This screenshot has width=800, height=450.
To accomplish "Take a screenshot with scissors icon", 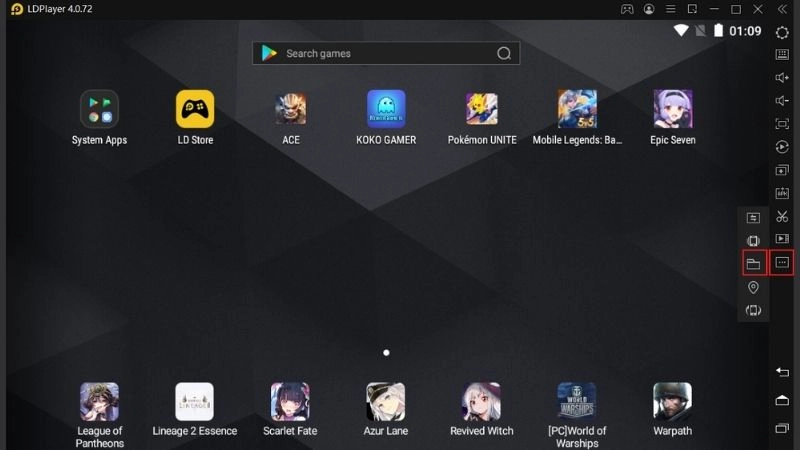I will (782, 216).
